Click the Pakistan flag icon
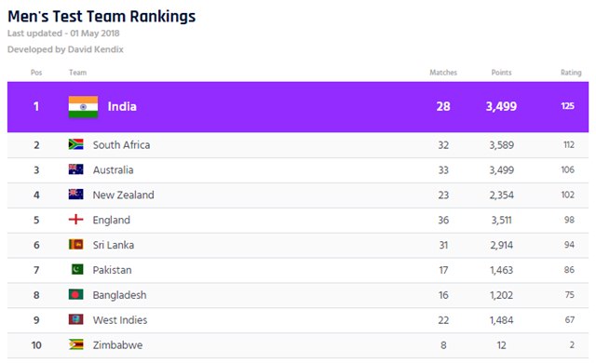This screenshot has height=364, width=596. click(x=77, y=269)
